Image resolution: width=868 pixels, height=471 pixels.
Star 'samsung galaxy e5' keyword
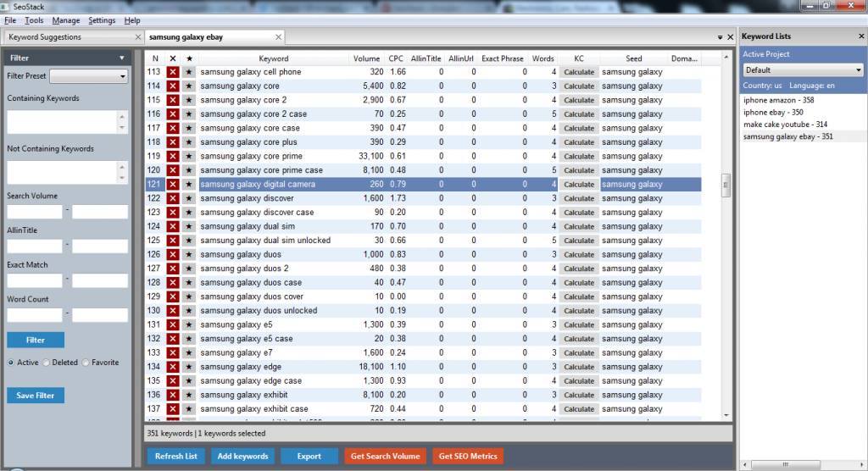pyautogui.click(x=189, y=324)
